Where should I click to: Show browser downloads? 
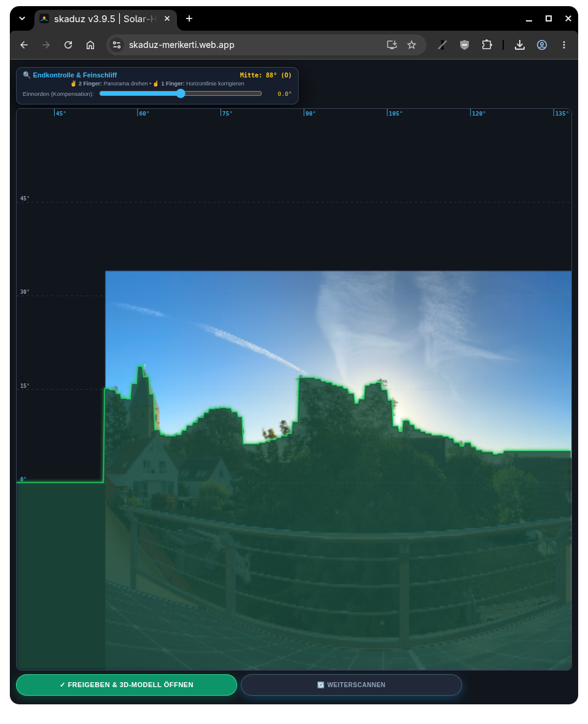(520, 45)
